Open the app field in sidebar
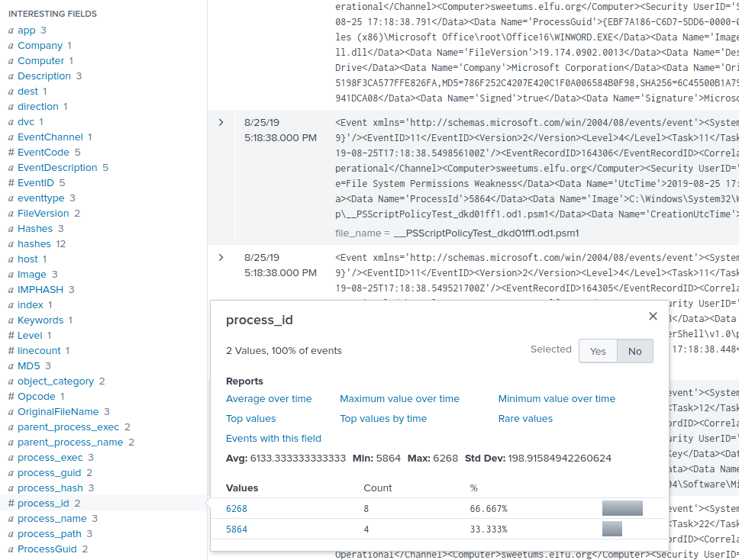 pos(27,31)
